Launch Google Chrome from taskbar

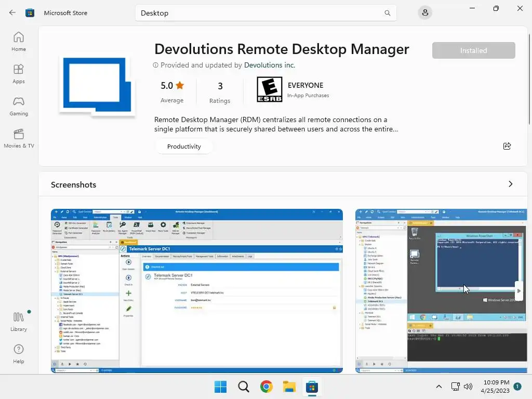(267, 387)
